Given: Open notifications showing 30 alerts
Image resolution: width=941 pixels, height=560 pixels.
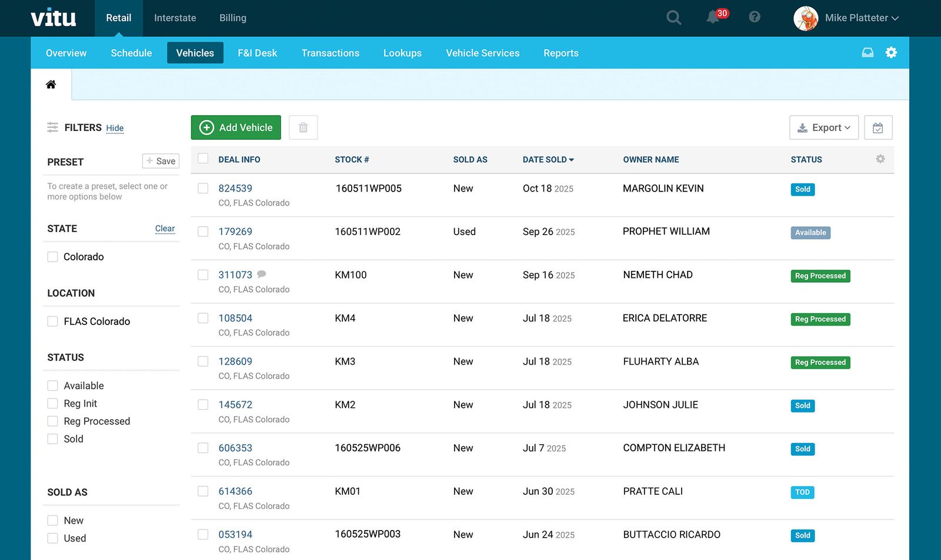Looking at the screenshot, I should point(712,18).
